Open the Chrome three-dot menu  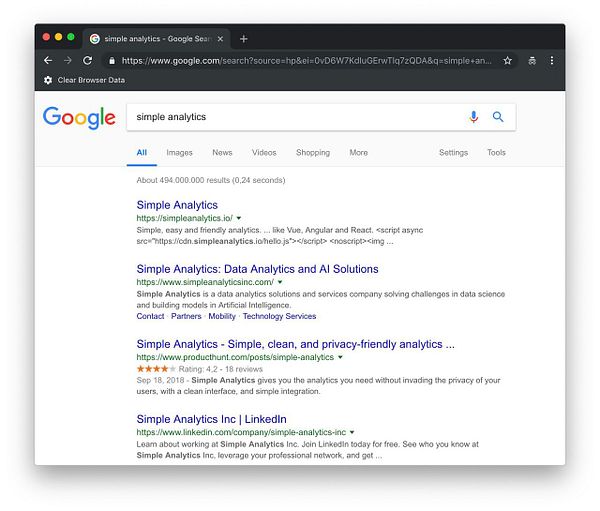tap(551, 60)
